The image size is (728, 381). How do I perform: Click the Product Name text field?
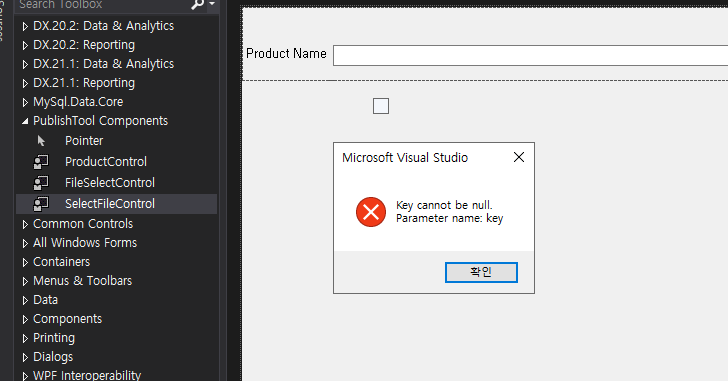click(530, 56)
